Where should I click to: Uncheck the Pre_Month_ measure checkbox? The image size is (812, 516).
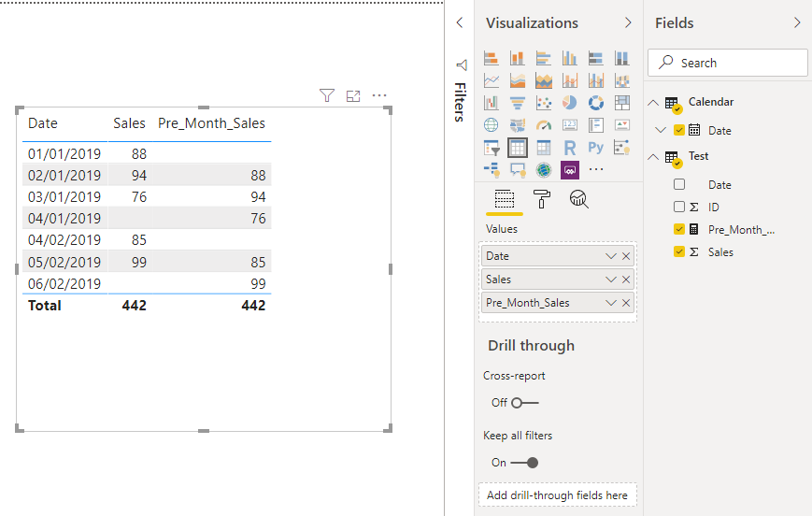point(679,229)
